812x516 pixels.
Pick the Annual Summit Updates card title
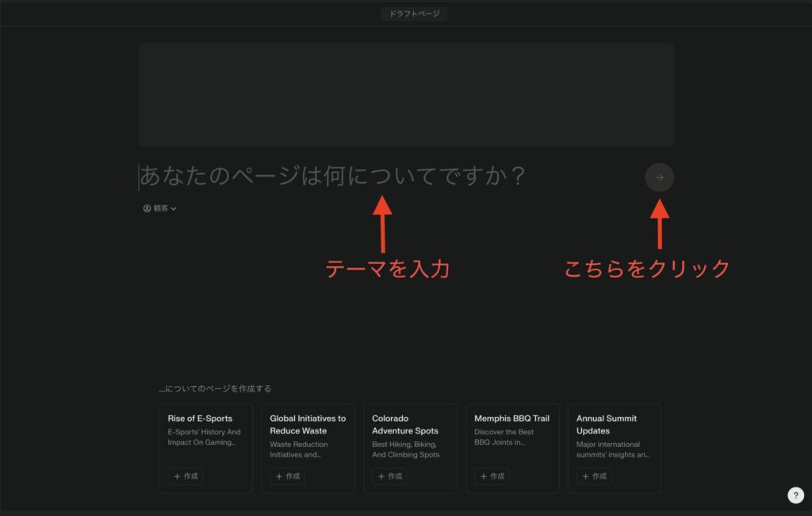[607, 424]
